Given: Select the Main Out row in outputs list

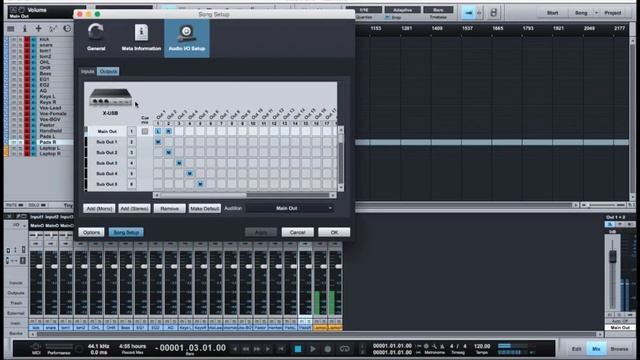Looking at the screenshot, I should (x=107, y=131).
